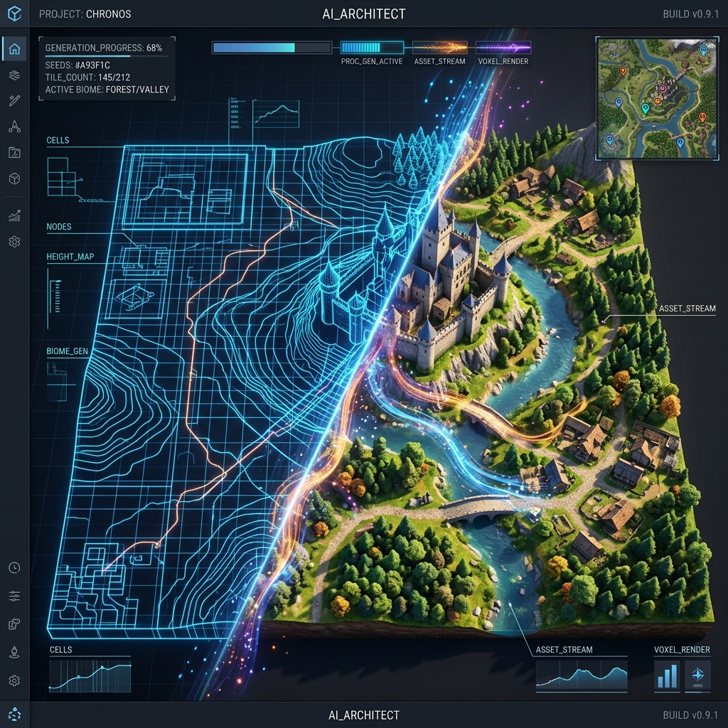Open the Home view in the sidebar
The width and height of the screenshot is (728, 728).
14,49
